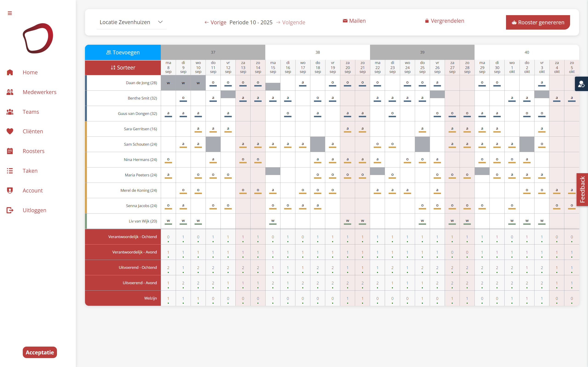The image size is (588, 367).
Task: Click the Rooster genereren button
Action: [538, 22]
